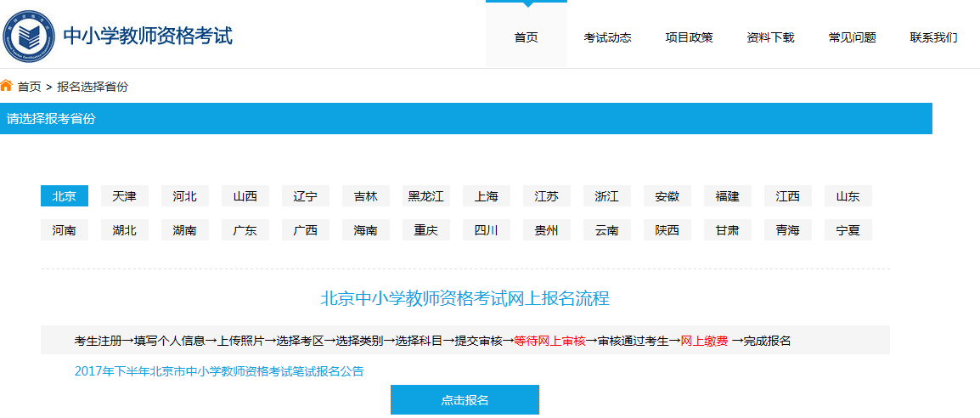Viewport: 980px width, 418px height.
Task: Open the 首页 navigation tab
Action: click(x=526, y=37)
